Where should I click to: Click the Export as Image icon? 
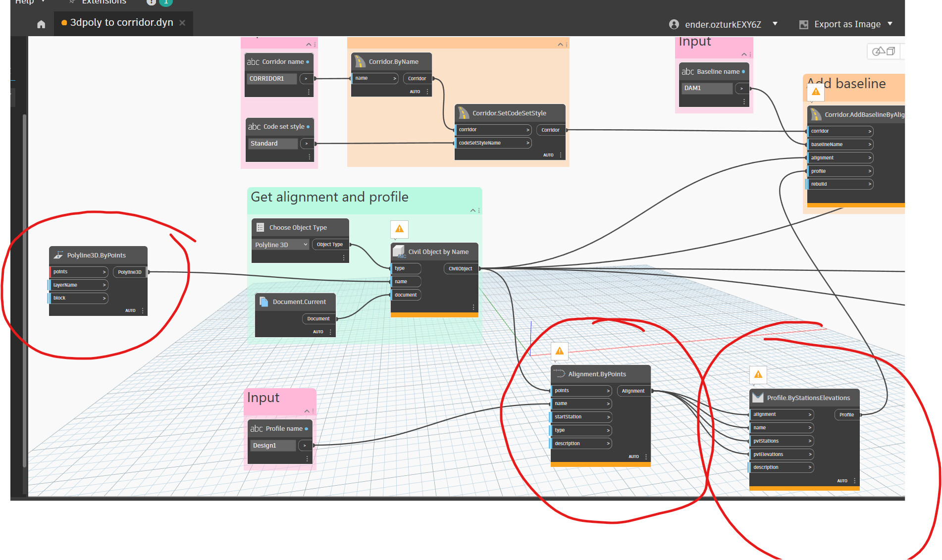pyautogui.click(x=804, y=24)
